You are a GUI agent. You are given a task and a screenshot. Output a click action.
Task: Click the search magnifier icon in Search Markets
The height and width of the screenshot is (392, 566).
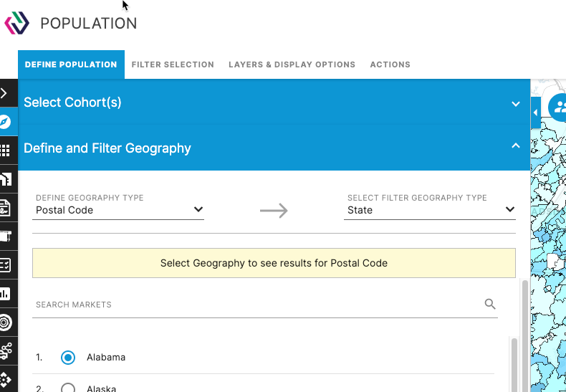[x=490, y=305]
